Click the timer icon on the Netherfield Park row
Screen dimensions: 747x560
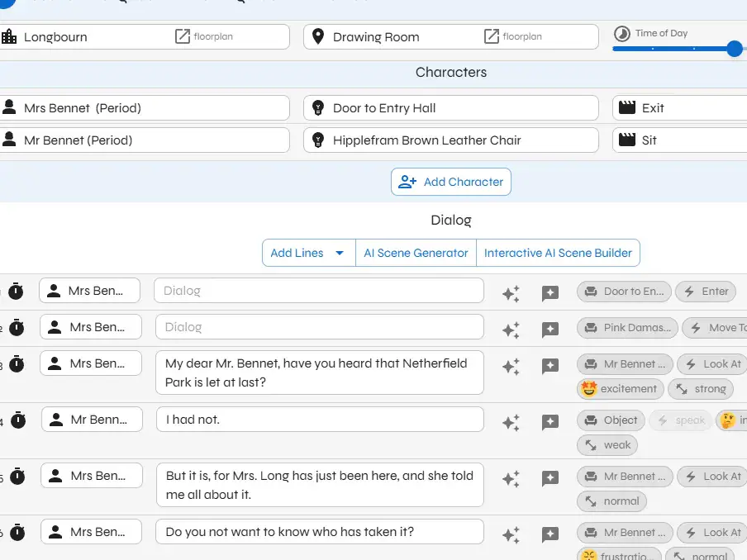[17, 363]
